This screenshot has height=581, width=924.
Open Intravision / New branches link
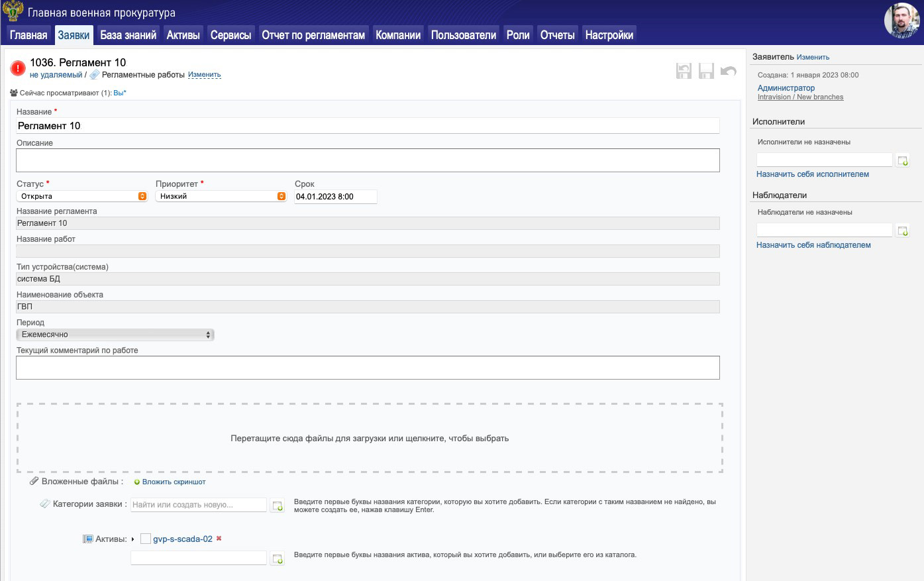(800, 97)
